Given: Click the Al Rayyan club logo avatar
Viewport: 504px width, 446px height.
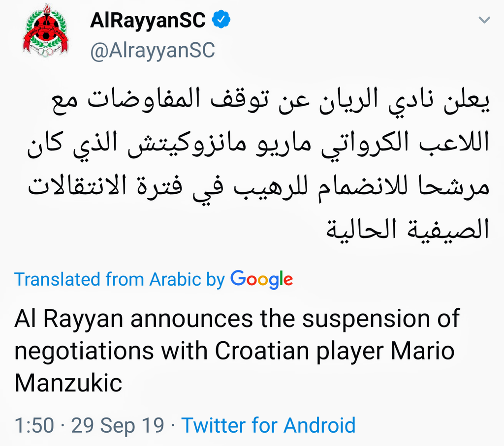Looking at the screenshot, I should (47, 30).
